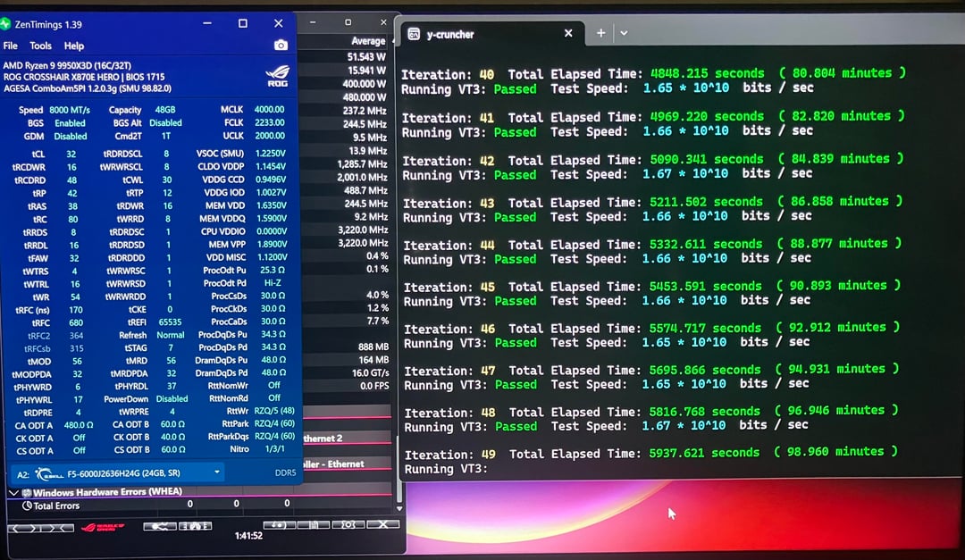Screen dimensions: 965x560
Task: Click the tRFC value 680
Action: 76,323
